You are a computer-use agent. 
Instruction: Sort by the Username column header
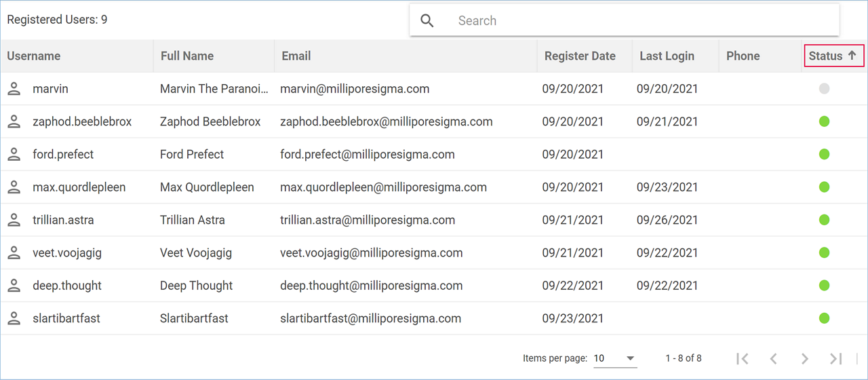click(34, 56)
